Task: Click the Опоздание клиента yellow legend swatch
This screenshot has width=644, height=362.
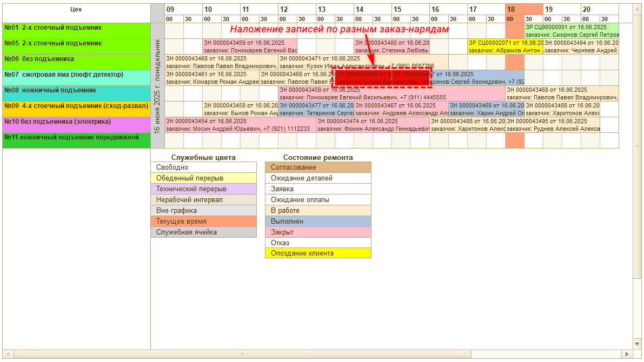Action: pos(318,253)
